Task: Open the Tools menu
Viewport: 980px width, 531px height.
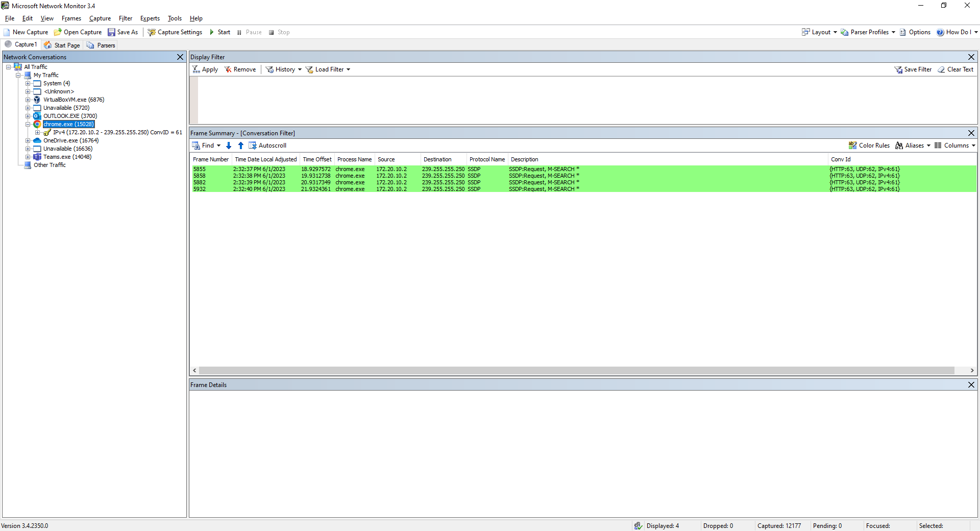Action: [x=175, y=18]
